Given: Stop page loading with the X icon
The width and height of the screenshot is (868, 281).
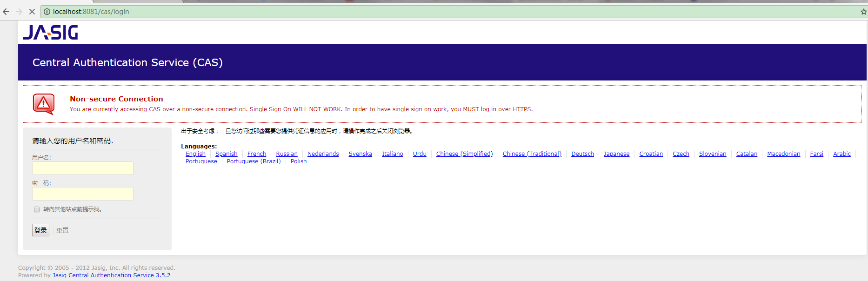Looking at the screenshot, I should [32, 12].
